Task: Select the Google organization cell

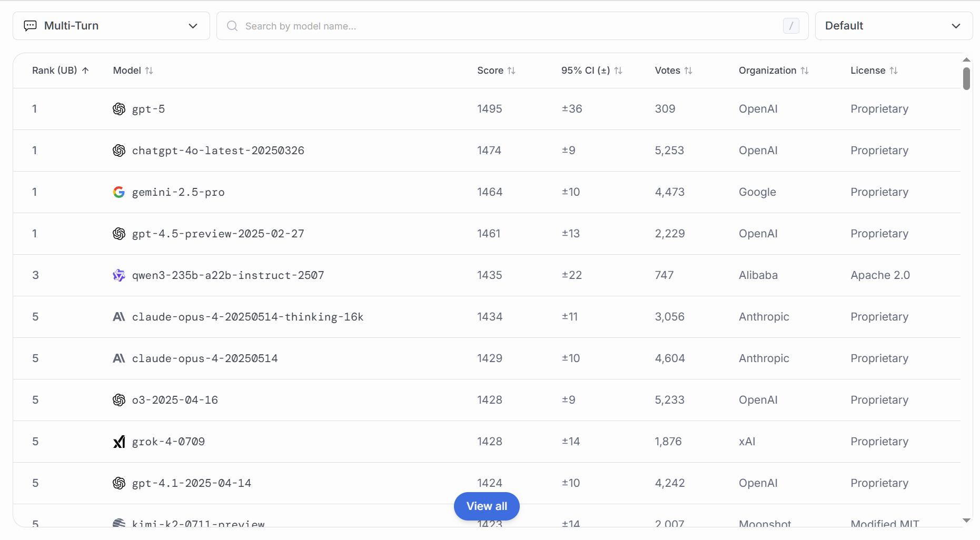Action: [x=757, y=192]
